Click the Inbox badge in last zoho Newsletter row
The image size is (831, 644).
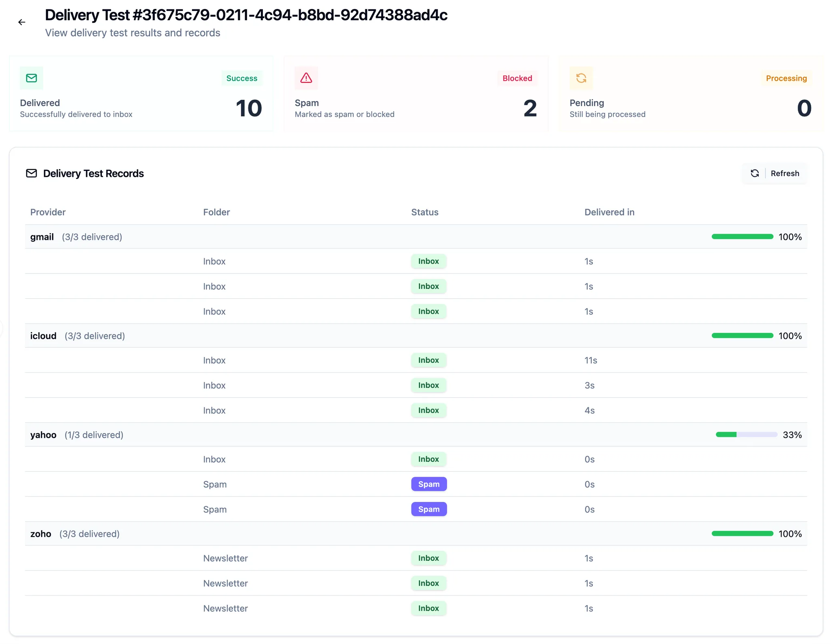pos(428,608)
